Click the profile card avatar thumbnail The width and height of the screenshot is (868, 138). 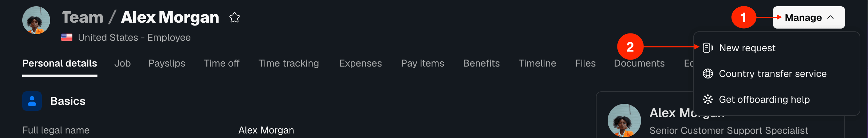coord(624,120)
